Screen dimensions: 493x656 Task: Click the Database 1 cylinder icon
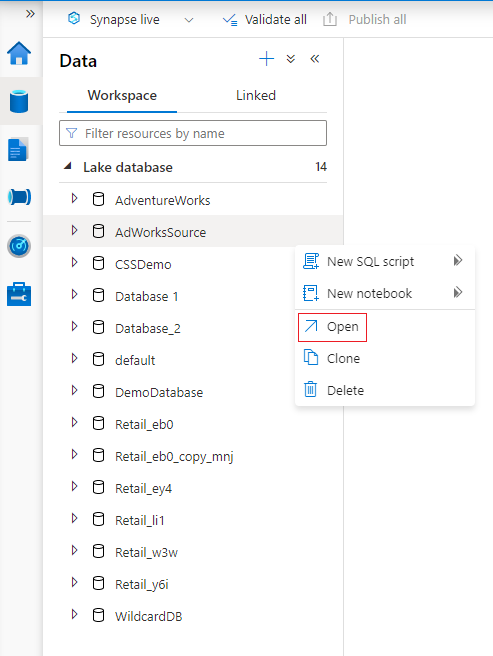point(98,295)
